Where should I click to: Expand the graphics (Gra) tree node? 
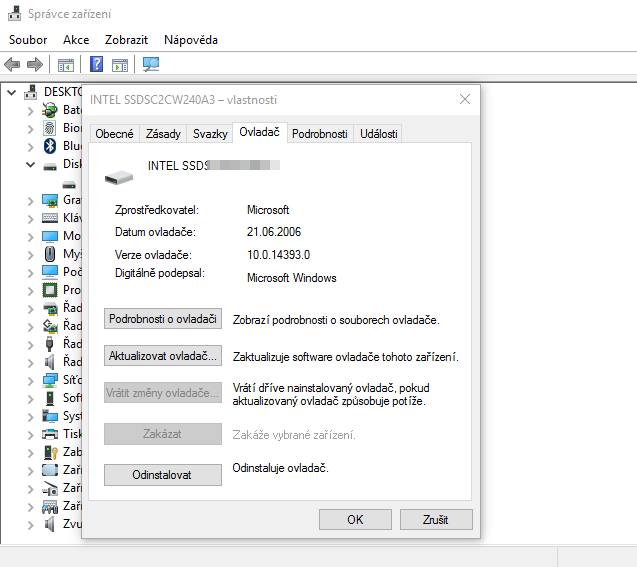click(x=30, y=200)
